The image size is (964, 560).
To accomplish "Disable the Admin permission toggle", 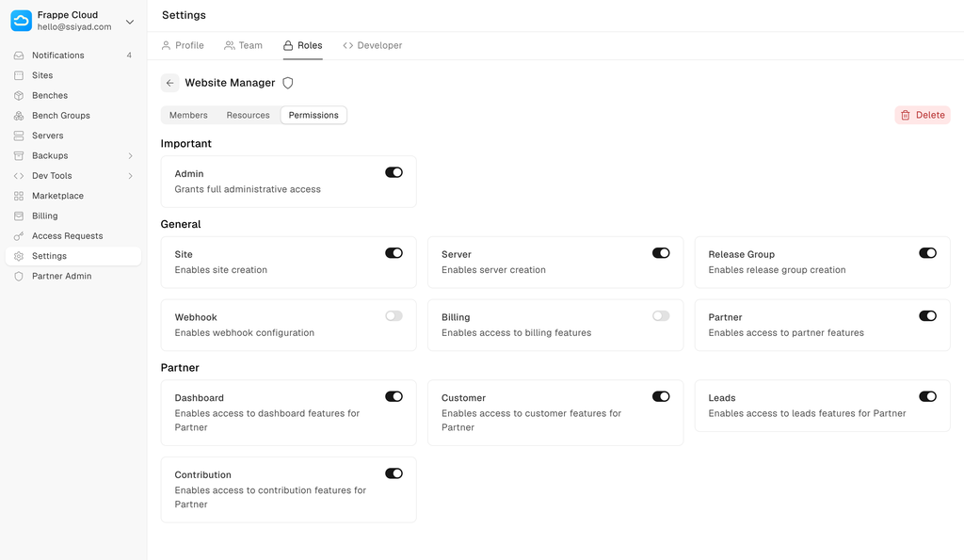I will tap(394, 172).
